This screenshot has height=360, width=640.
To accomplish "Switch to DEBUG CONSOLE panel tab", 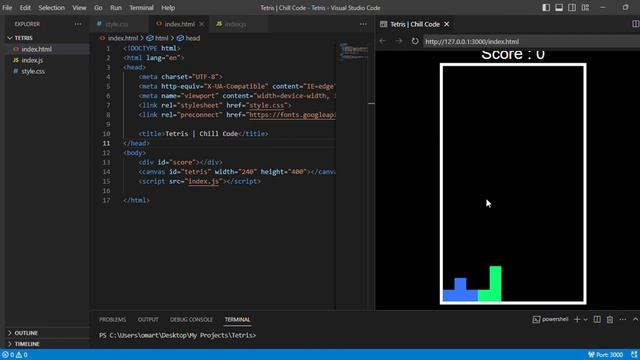I will pos(191,320).
